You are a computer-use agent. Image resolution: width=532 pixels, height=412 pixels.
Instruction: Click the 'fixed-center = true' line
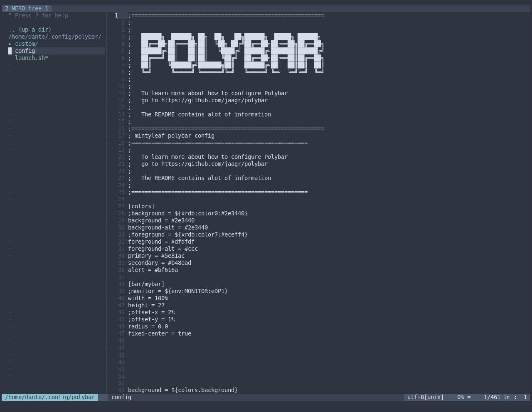pos(160,333)
